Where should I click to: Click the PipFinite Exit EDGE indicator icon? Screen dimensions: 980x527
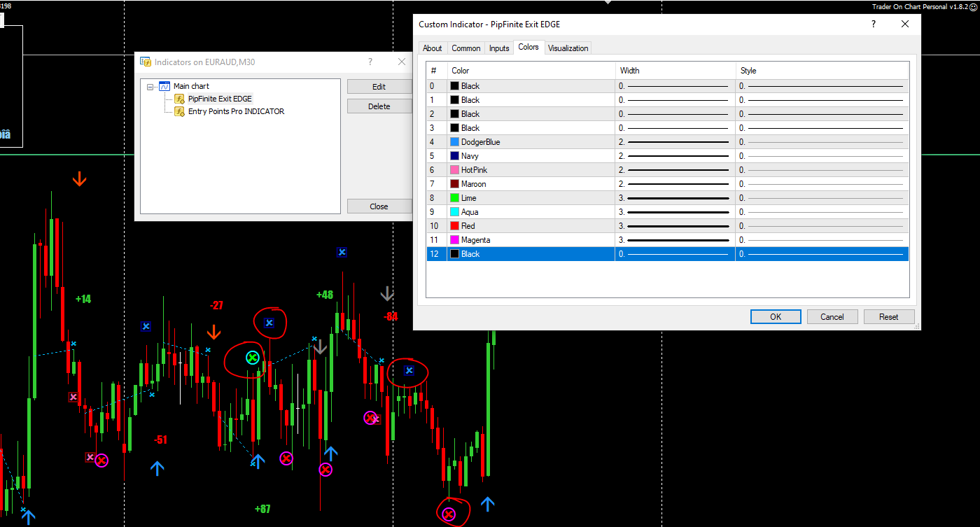[x=179, y=99]
